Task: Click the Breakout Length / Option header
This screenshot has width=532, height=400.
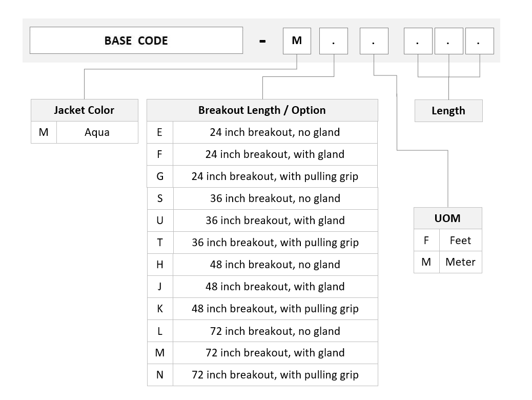Action: 262,110
